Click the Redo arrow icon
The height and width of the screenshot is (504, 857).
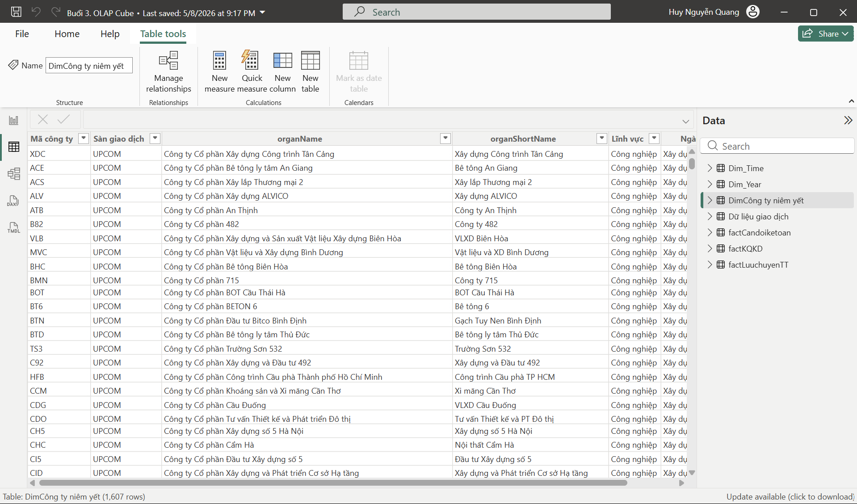coord(56,12)
